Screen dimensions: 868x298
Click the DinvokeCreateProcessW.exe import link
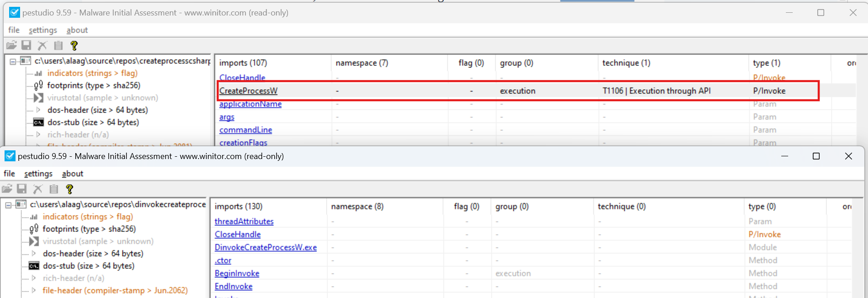(266, 247)
